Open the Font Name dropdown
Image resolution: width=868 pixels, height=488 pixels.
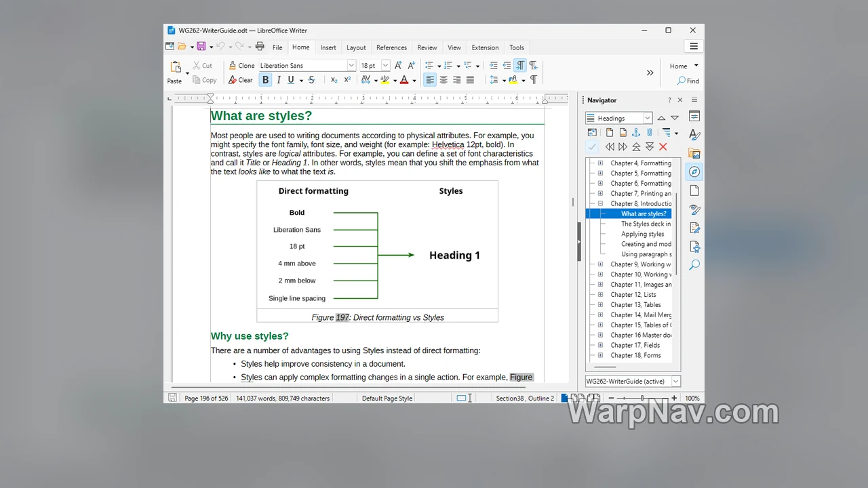tap(351, 66)
